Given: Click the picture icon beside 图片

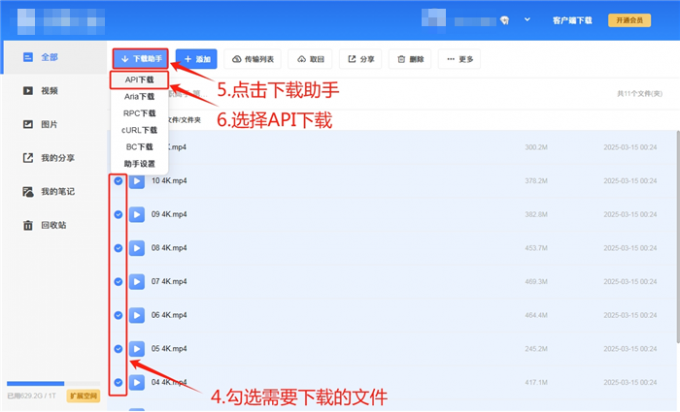Looking at the screenshot, I should tap(28, 124).
